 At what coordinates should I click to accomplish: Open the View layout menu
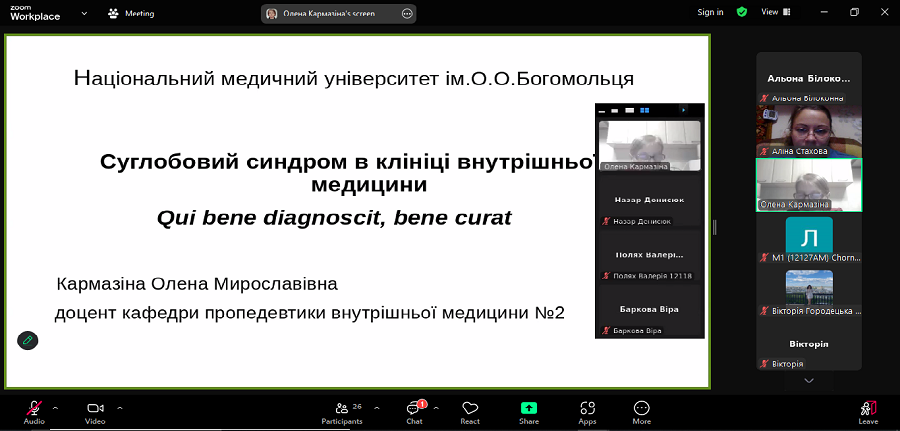click(773, 12)
